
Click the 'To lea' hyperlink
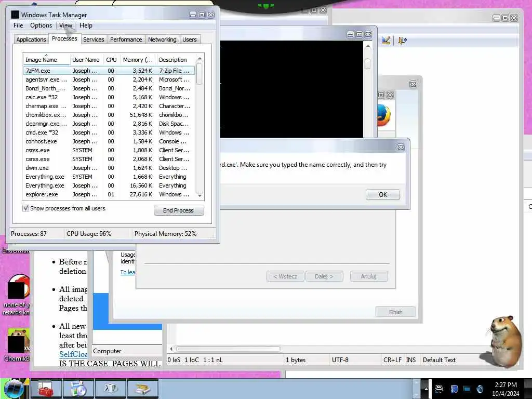128,272
